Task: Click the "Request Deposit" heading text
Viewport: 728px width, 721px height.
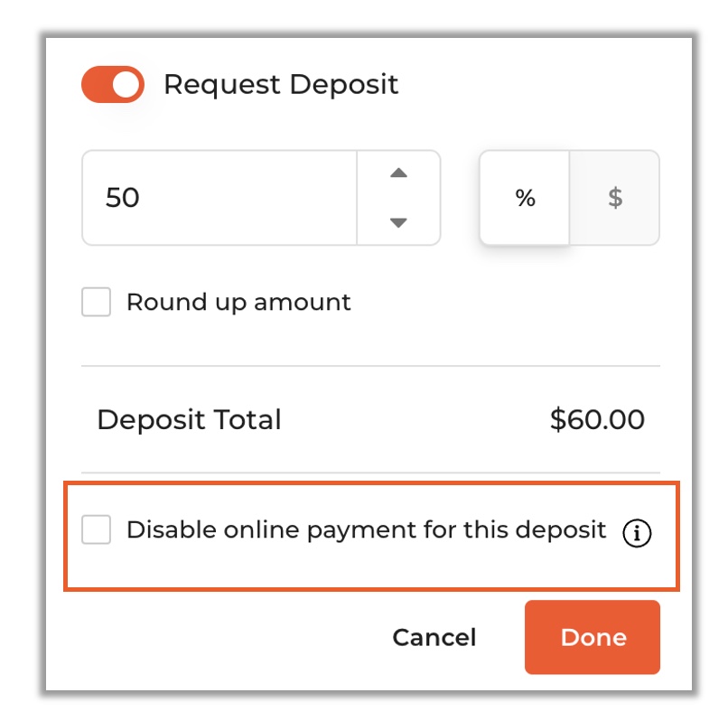Action: [x=281, y=85]
